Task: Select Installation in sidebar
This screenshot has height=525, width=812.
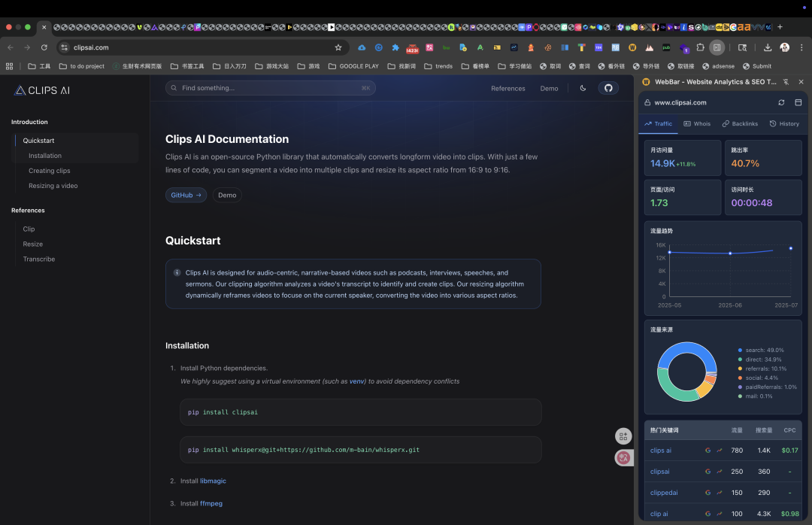Action: [45, 156]
